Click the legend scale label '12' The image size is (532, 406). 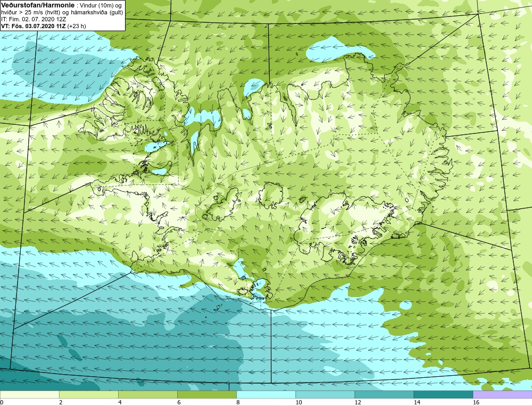point(358,402)
